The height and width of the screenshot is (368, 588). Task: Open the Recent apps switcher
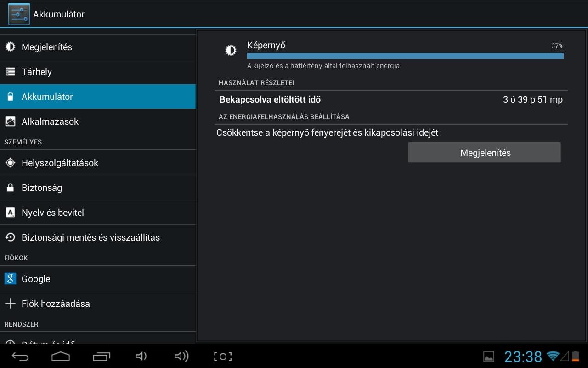click(x=102, y=356)
